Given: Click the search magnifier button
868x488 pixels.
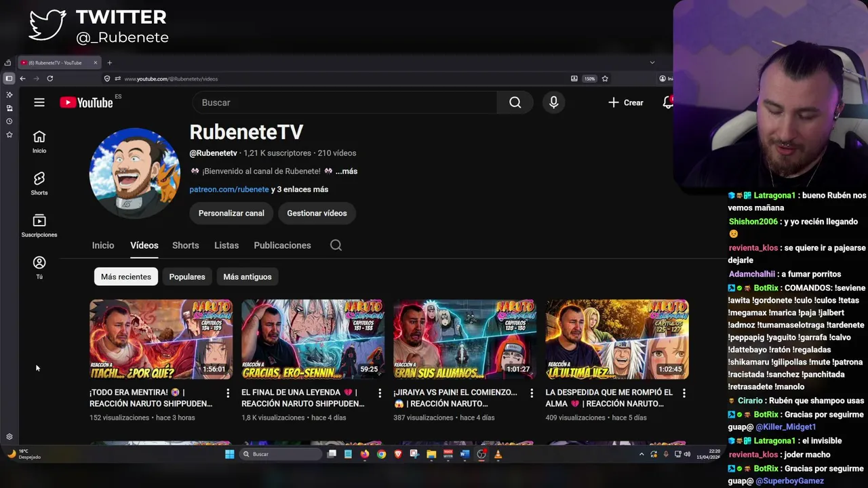Looking at the screenshot, I should pos(515,102).
